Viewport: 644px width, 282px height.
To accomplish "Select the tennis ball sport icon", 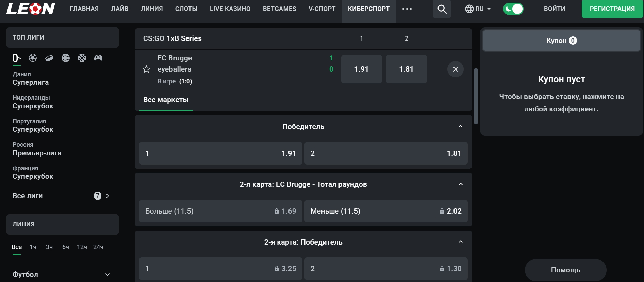I will coord(66,58).
